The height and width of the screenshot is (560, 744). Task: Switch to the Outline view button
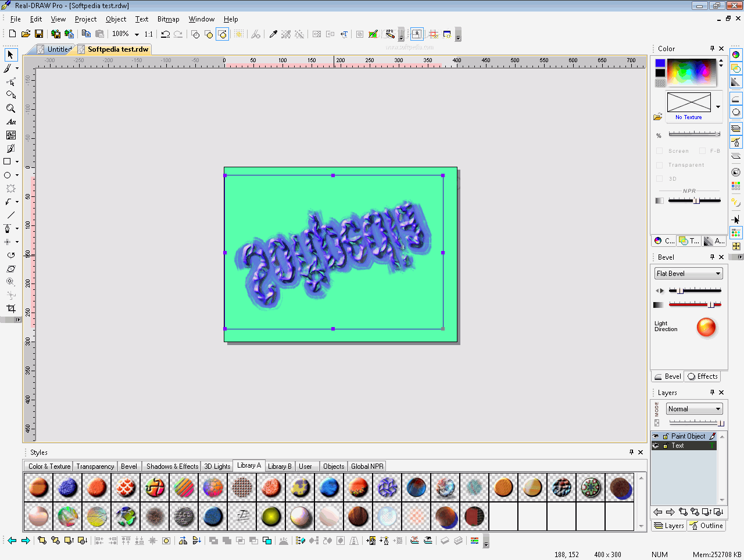click(706, 526)
